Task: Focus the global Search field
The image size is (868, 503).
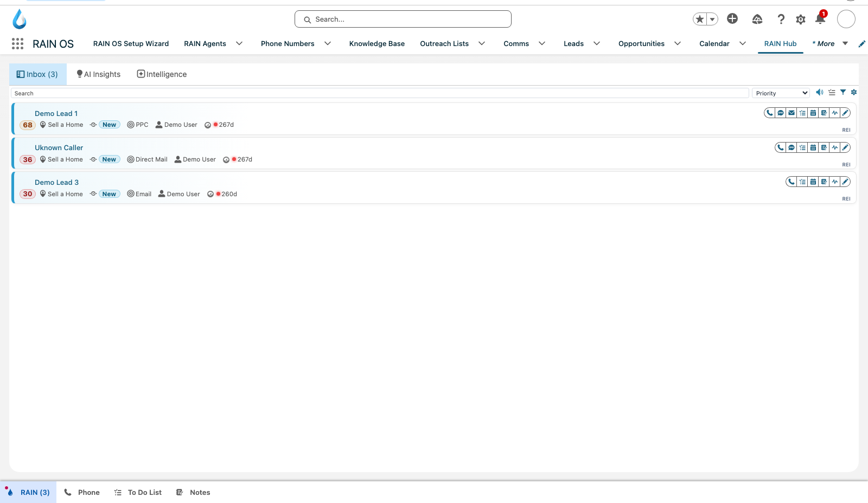Action: click(x=403, y=19)
